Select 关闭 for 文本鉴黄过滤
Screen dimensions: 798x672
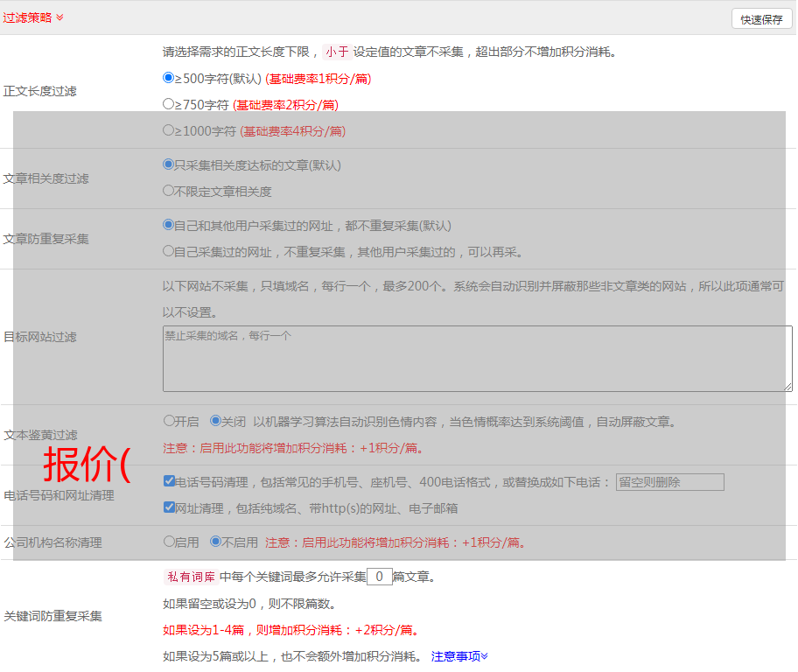215,421
